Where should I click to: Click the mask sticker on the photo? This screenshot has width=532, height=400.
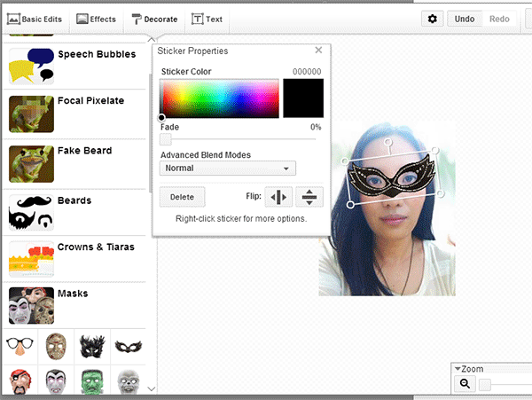(393, 176)
